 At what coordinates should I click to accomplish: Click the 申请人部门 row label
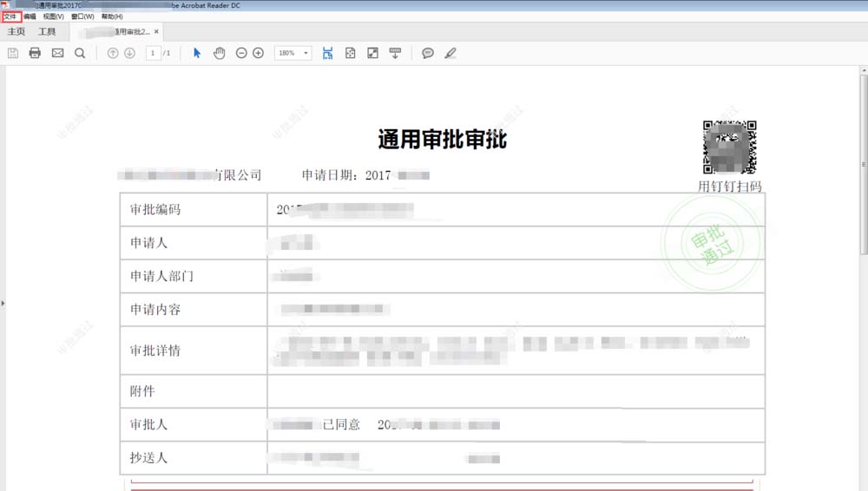point(161,276)
